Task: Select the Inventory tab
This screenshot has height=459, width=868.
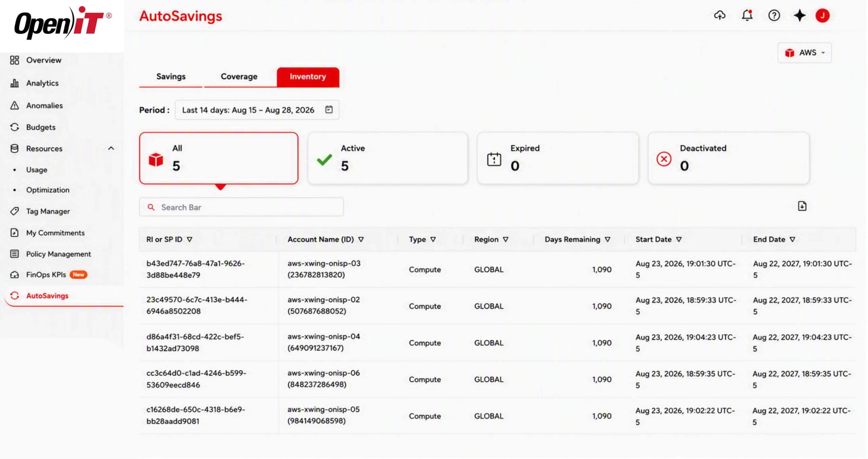Action: point(308,77)
